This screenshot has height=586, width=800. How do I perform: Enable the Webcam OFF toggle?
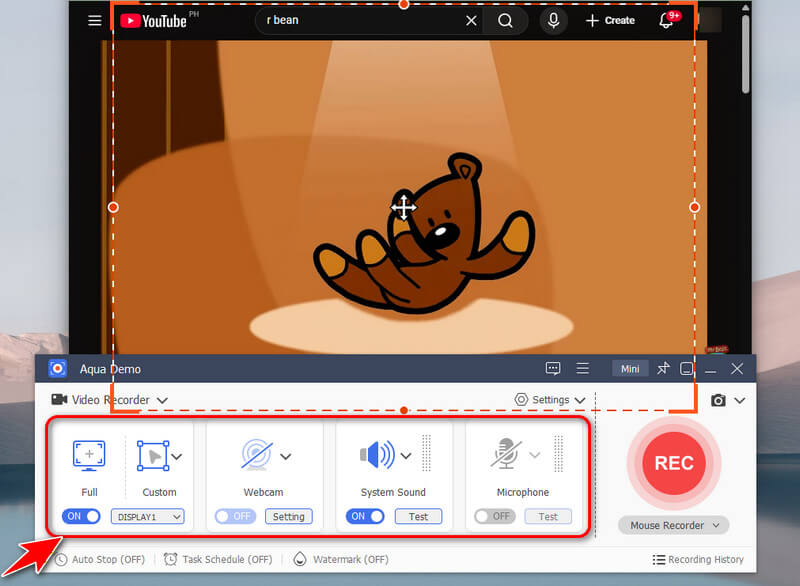(235, 517)
